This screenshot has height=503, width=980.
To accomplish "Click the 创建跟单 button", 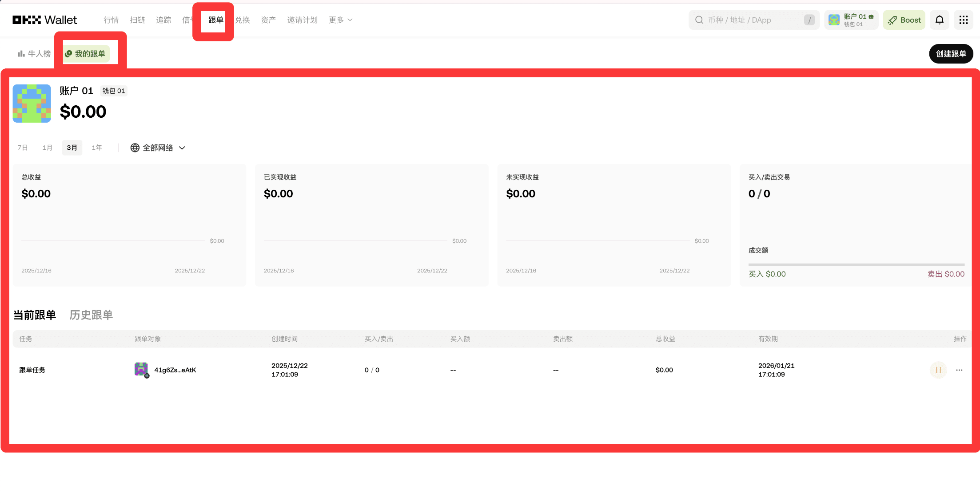I will point(951,54).
